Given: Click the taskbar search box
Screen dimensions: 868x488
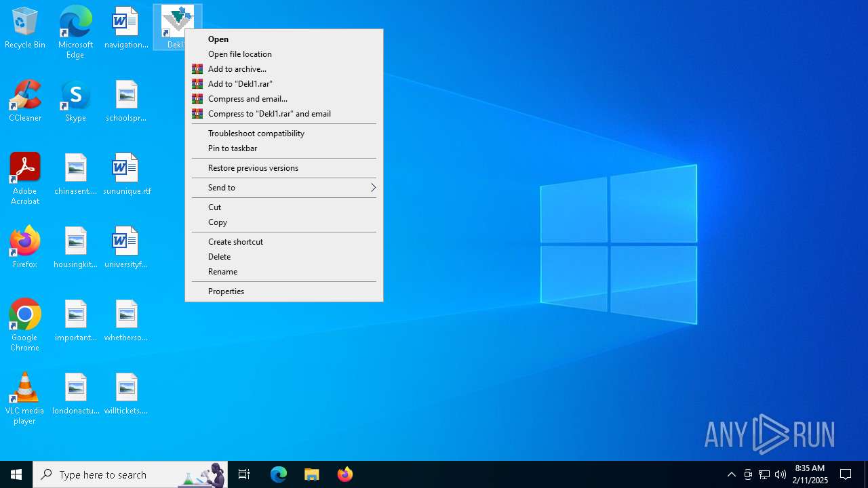Looking at the screenshot, I should 130,474.
